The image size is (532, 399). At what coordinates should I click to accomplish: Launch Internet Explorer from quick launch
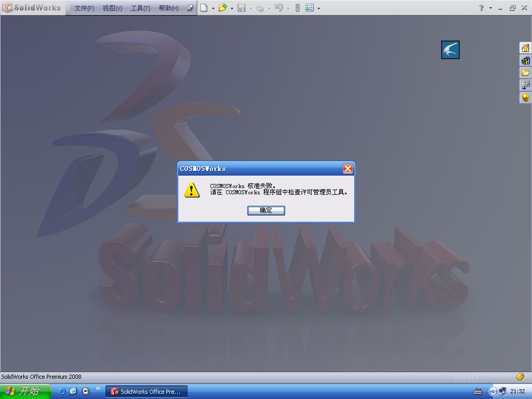coord(61,391)
